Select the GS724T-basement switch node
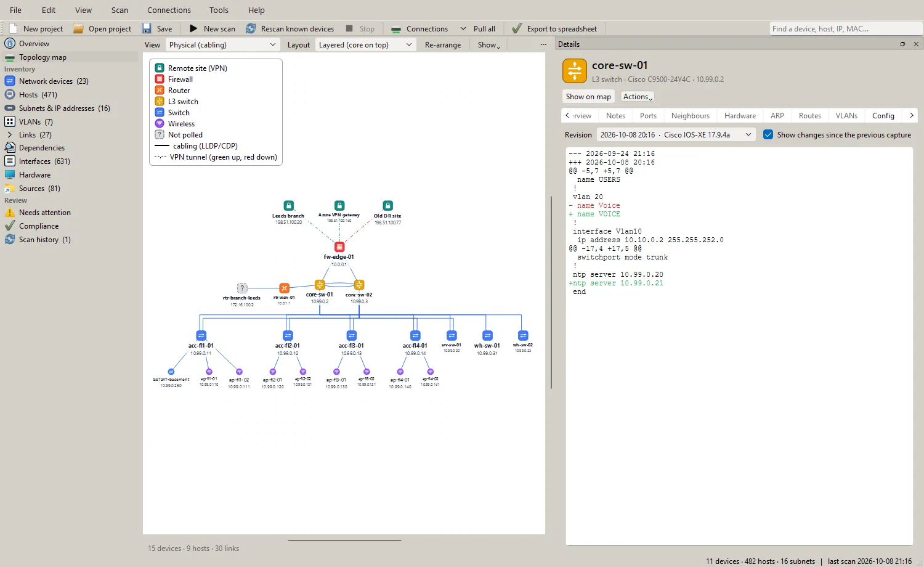924x567 pixels. 171,372
